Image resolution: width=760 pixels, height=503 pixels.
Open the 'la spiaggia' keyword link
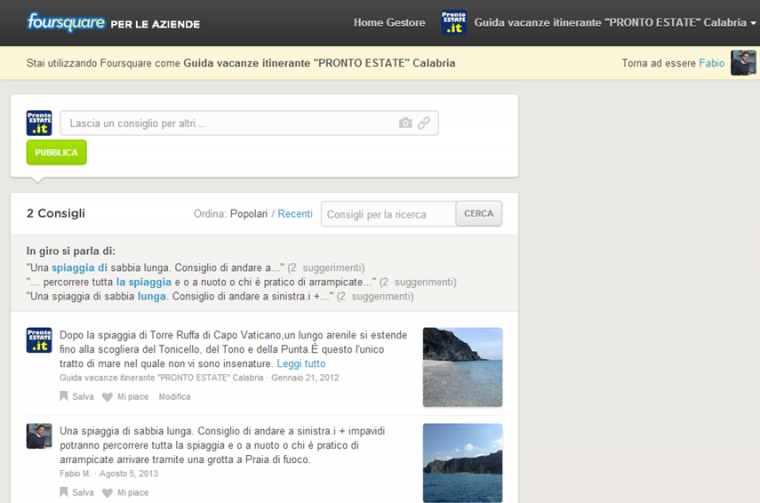[143, 282]
